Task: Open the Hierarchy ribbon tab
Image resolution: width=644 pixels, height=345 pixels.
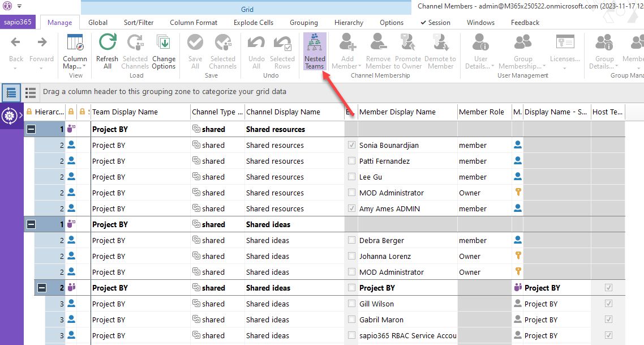Action: point(349,23)
